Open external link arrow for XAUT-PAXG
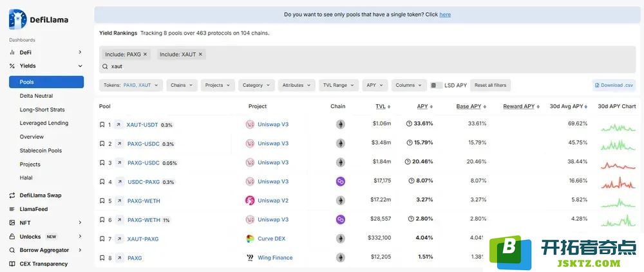The image size is (644, 272). point(119,239)
